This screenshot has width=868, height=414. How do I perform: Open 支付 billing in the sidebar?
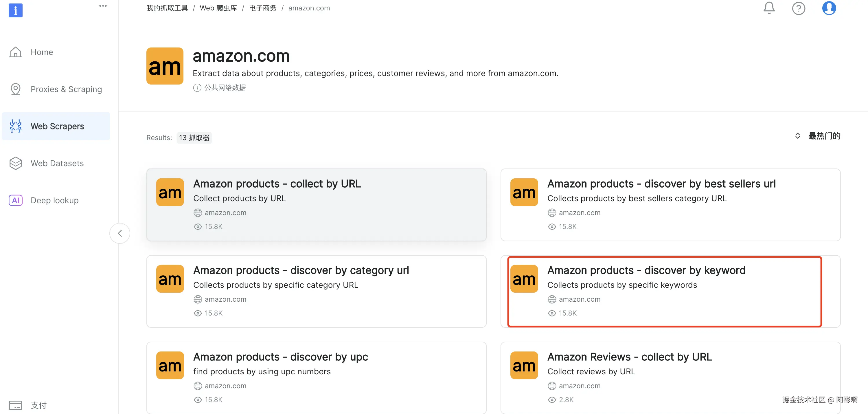tap(38, 405)
